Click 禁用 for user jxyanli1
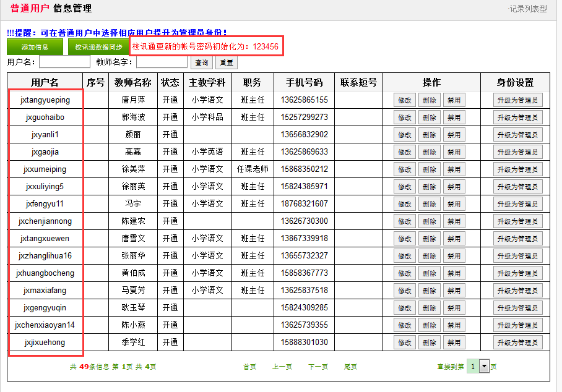The image size is (562, 392). pyautogui.click(x=454, y=135)
